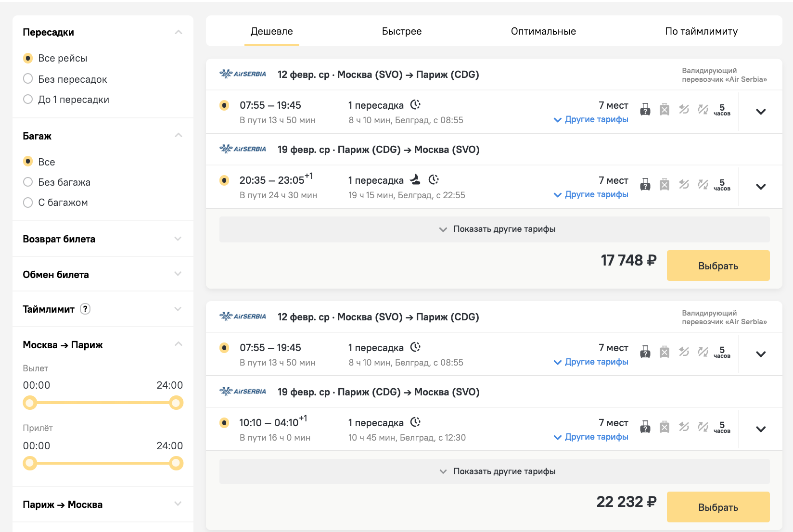
Task: Choose the 'До 1 пересадки' filter
Action: tap(28, 99)
